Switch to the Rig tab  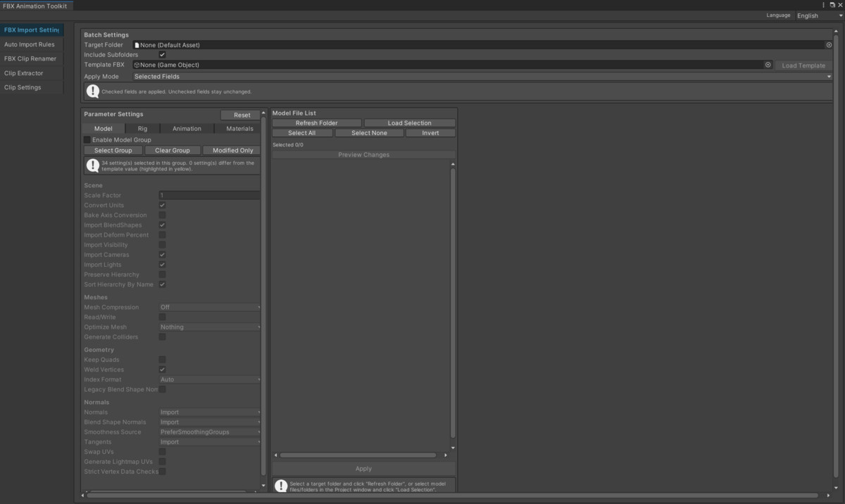click(x=143, y=129)
